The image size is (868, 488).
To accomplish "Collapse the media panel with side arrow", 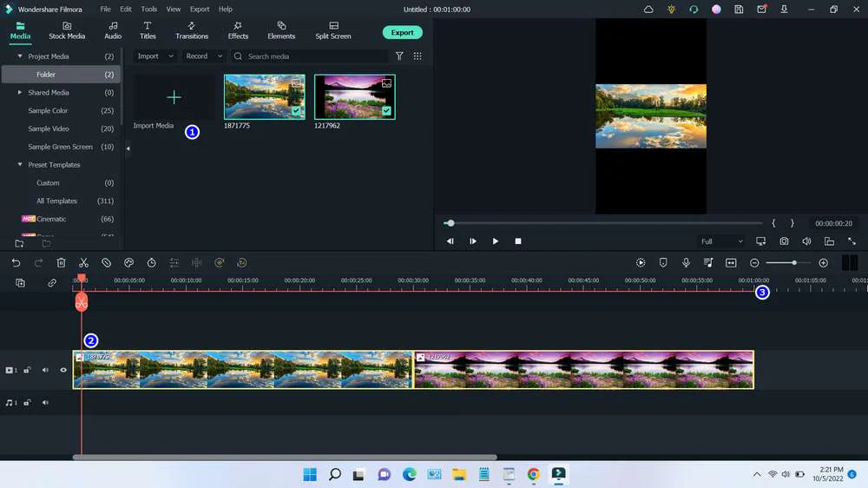I will 128,148.
